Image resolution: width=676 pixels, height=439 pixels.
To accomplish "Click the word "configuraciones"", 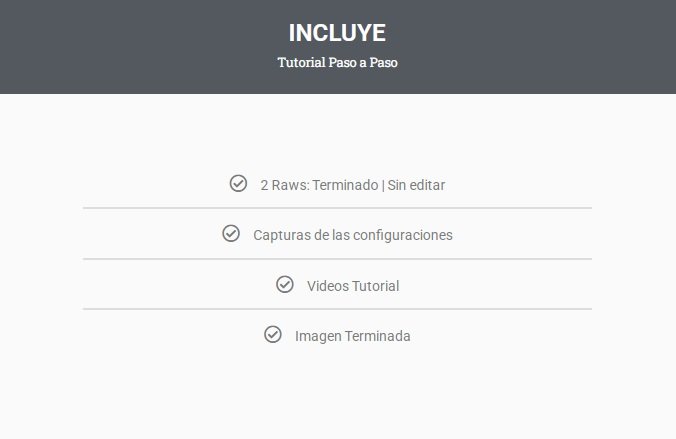I will tap(402, 236).
